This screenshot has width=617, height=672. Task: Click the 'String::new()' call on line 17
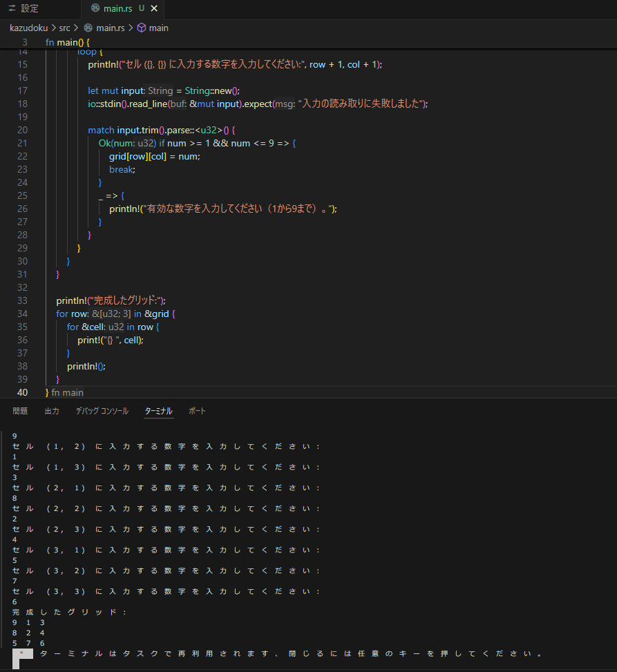pyautogui.click(x=212, y=91)
